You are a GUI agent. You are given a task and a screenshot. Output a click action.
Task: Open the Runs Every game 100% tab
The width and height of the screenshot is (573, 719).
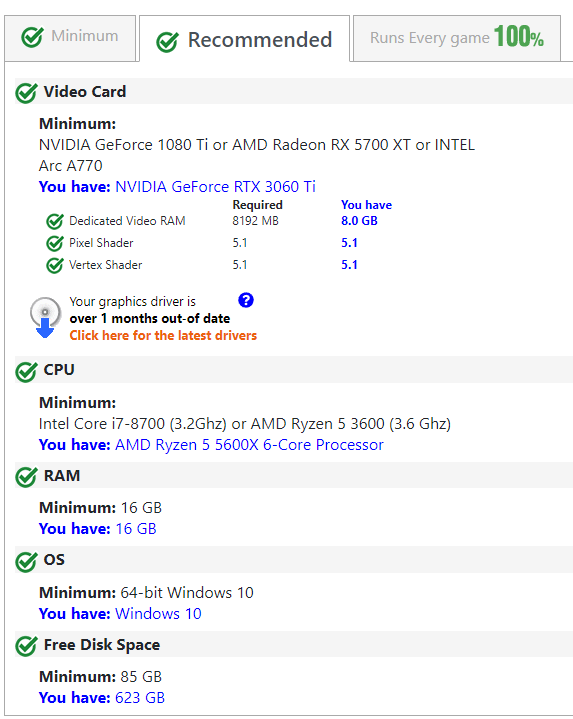tap(457, 38)
